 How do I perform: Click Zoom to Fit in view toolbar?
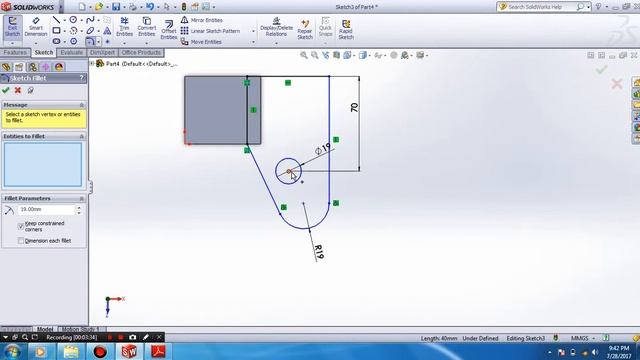304,55
